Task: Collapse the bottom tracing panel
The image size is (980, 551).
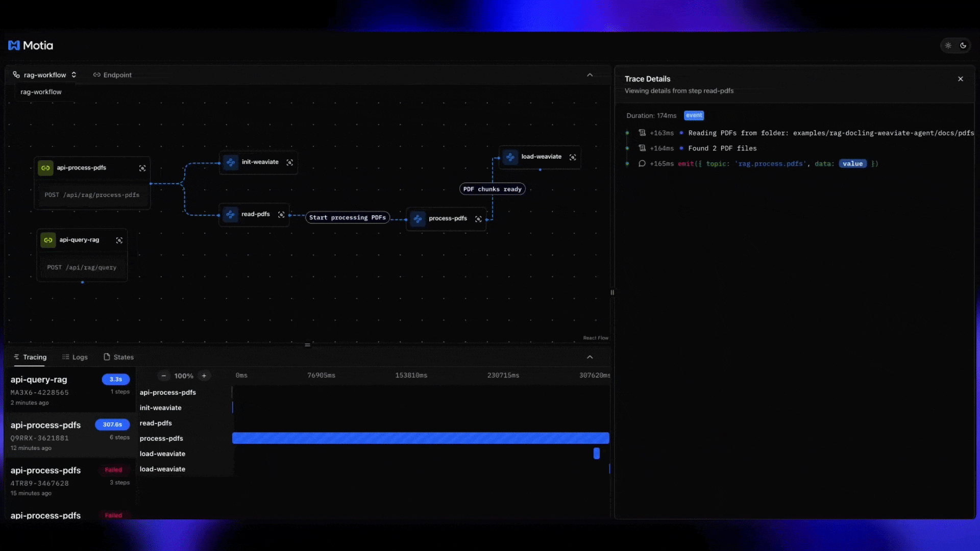Action: coord(590,357)
